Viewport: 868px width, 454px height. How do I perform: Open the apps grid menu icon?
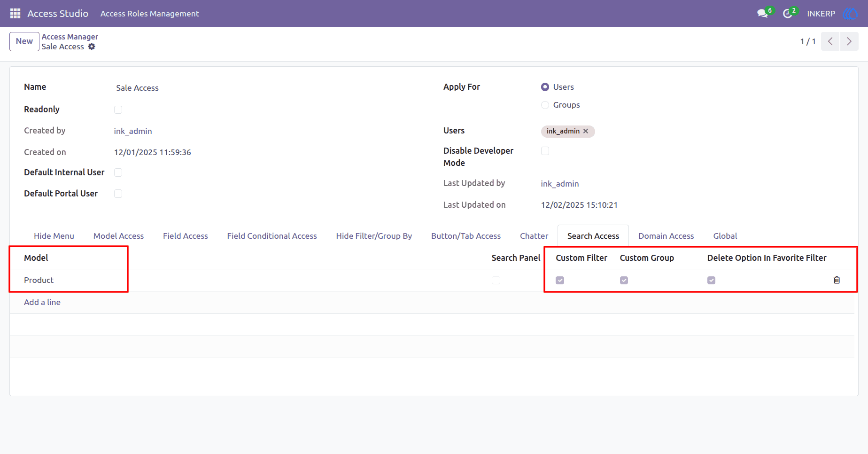[15, 14]
